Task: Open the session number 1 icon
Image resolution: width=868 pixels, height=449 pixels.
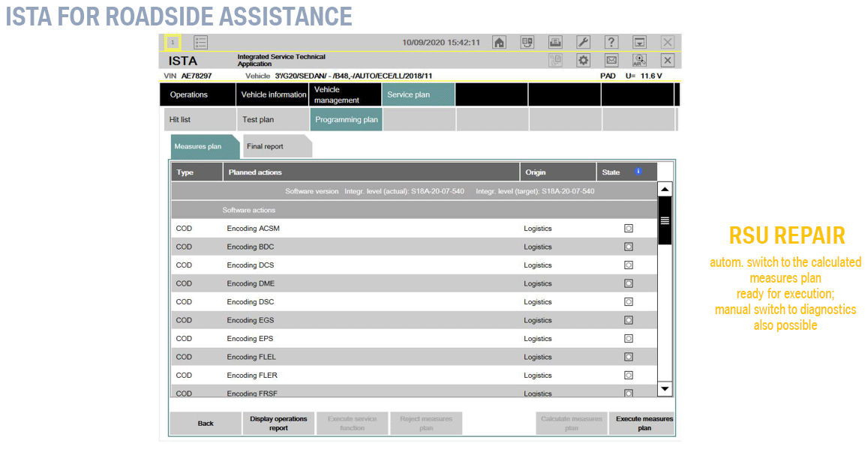Action: [x=173, y=43]
